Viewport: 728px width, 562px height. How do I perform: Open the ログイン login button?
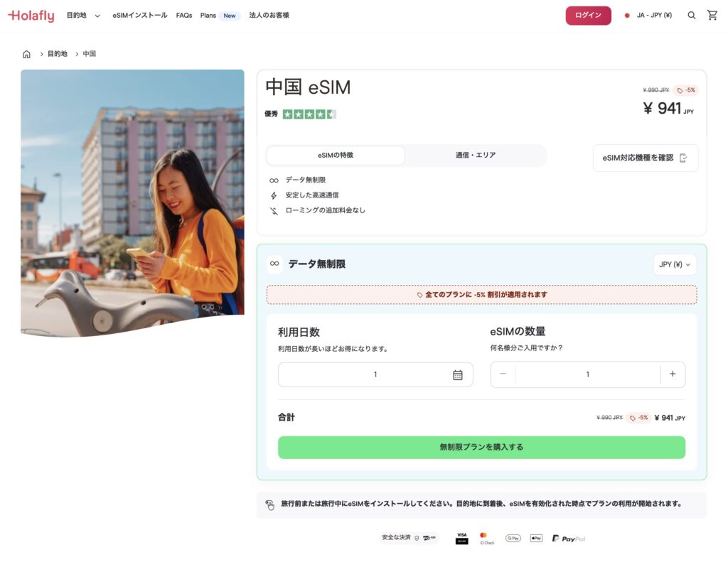pyautogui.click(x=588, y=15)
